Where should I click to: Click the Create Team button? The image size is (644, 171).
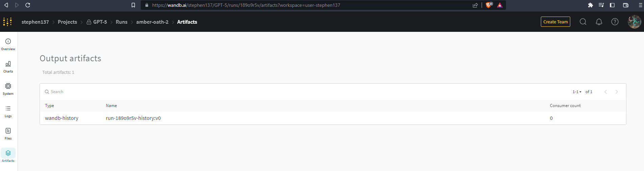[555, 22]
